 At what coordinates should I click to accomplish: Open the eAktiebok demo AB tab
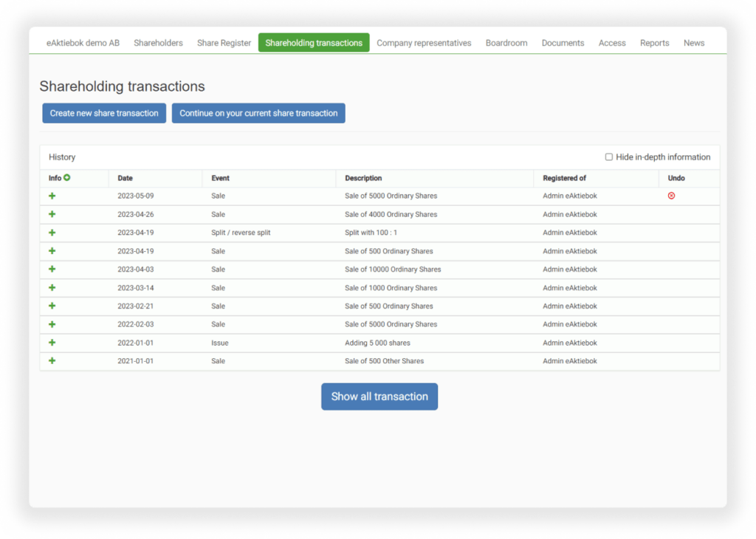click(83, 43)
